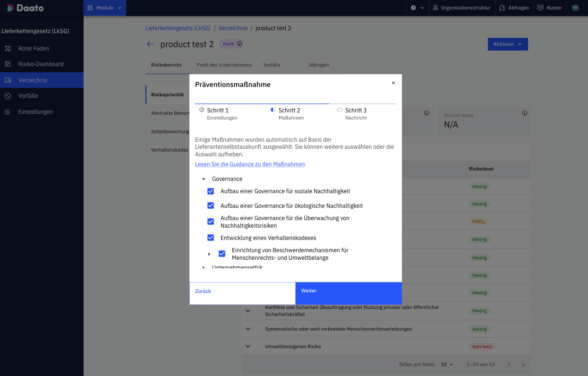Click the Zurück button
The width and height of the screenshot is (588, 376).
[242, 293]
